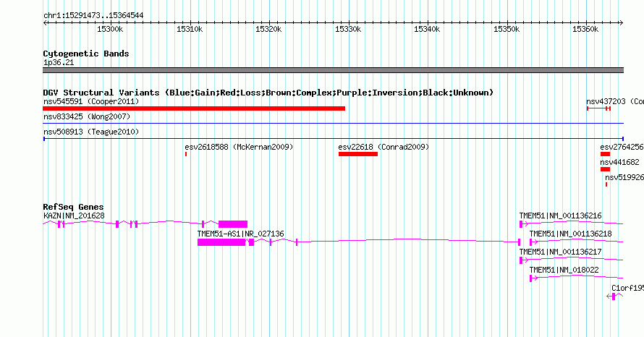Click the esv2618588 (McKernan2009) small red marker
This screenshot has height=337, width=644.
pyautogui.click(x=186, y=154)
